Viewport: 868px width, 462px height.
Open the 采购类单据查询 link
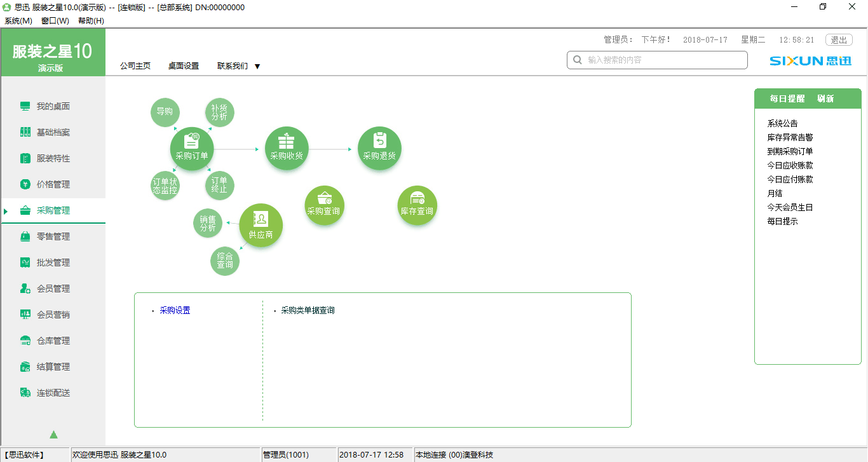[x=308, y=310]
